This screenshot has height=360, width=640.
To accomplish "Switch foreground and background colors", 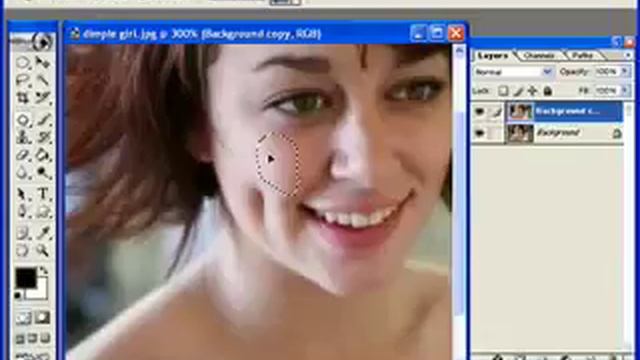I will pyautogui.click(x=44, y=270).
